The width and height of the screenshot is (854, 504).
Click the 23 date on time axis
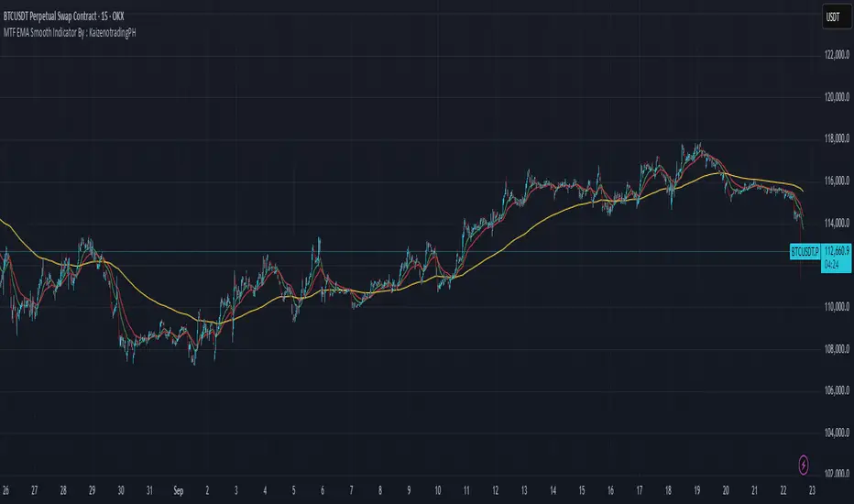812,491
